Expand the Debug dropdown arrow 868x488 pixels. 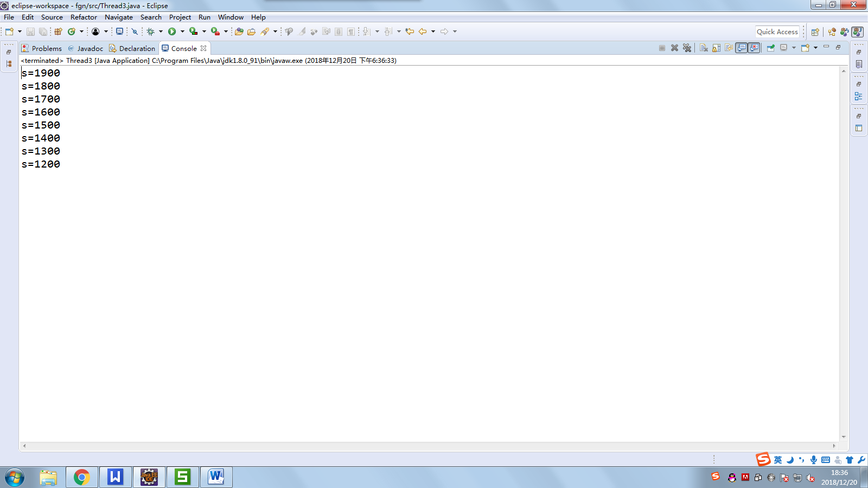click(161, 31)
